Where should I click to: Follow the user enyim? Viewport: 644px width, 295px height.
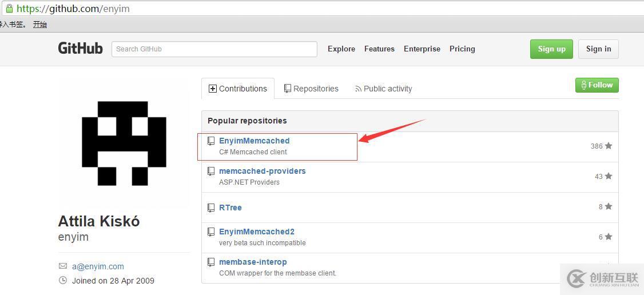tap(597, 85)
